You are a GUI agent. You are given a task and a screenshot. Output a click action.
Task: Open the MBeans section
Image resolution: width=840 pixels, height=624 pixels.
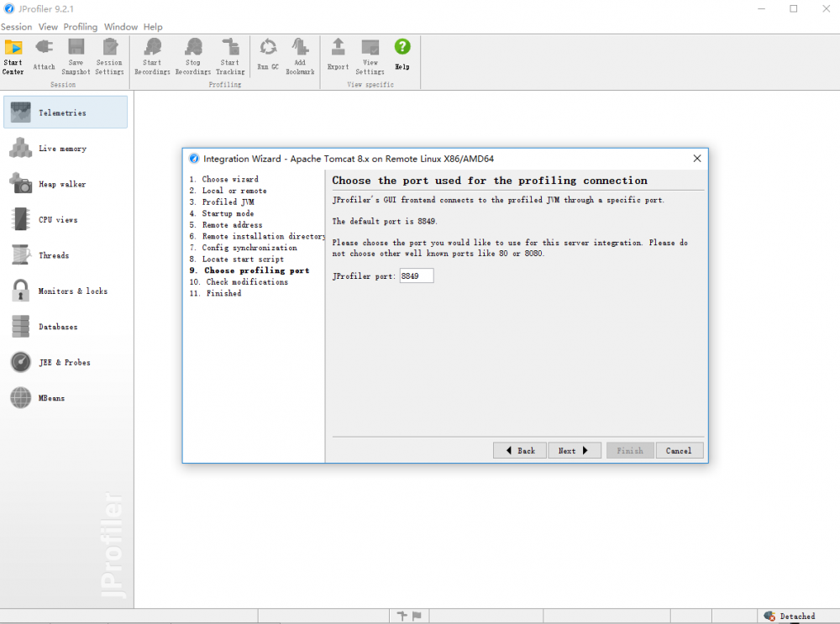click(x=66, y=398)
